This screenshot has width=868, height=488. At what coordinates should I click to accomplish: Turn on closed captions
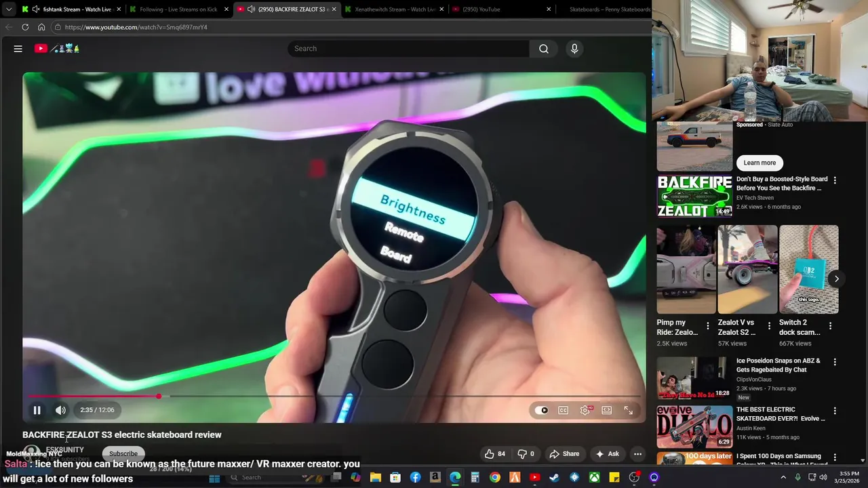(x=563, y=410)
